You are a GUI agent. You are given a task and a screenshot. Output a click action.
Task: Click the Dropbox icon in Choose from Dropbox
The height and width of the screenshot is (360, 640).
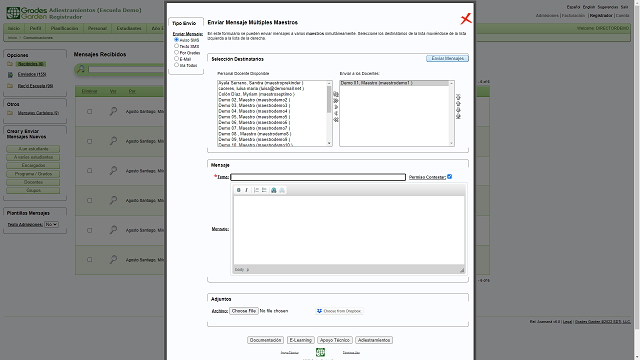coord(319,311)
